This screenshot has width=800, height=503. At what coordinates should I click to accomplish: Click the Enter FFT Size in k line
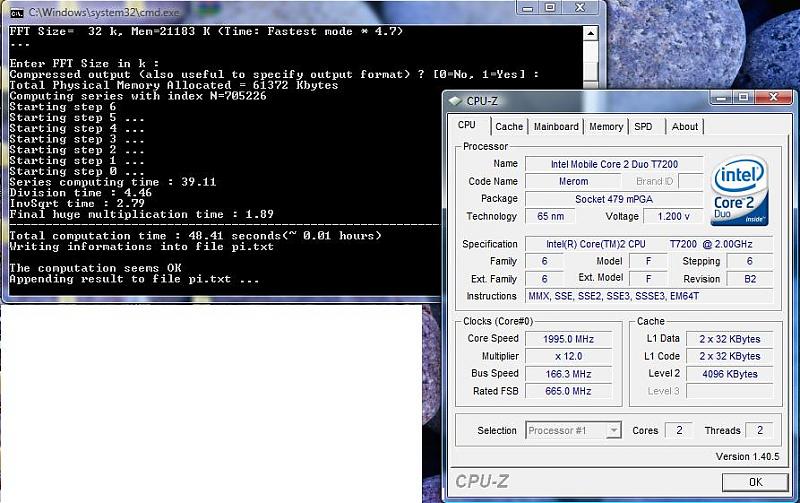point(84,64)
